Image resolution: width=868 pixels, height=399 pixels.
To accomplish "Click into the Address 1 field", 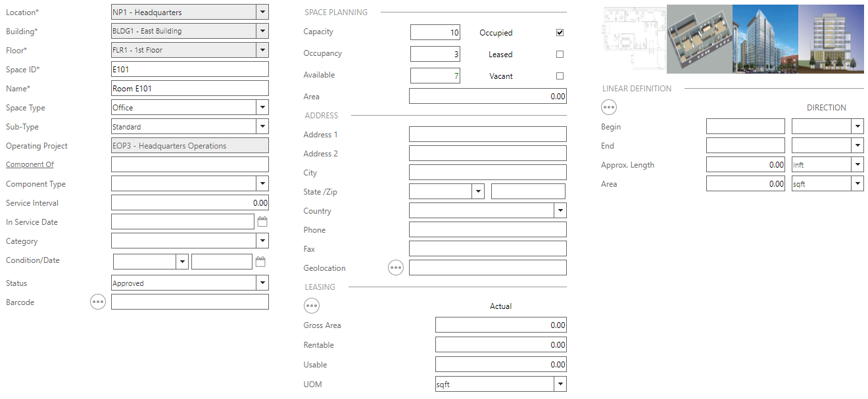I will pos(487,135).
